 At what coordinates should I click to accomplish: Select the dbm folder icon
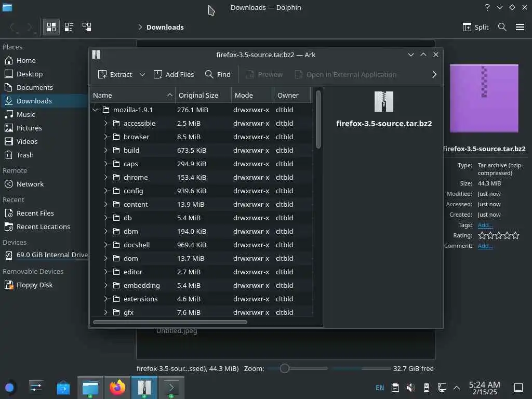pos(116,231)
